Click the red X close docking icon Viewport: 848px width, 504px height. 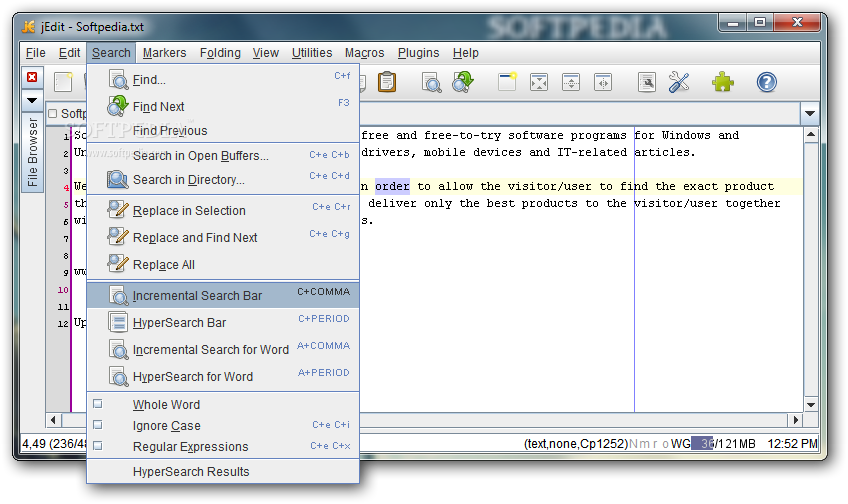point(32,77)
